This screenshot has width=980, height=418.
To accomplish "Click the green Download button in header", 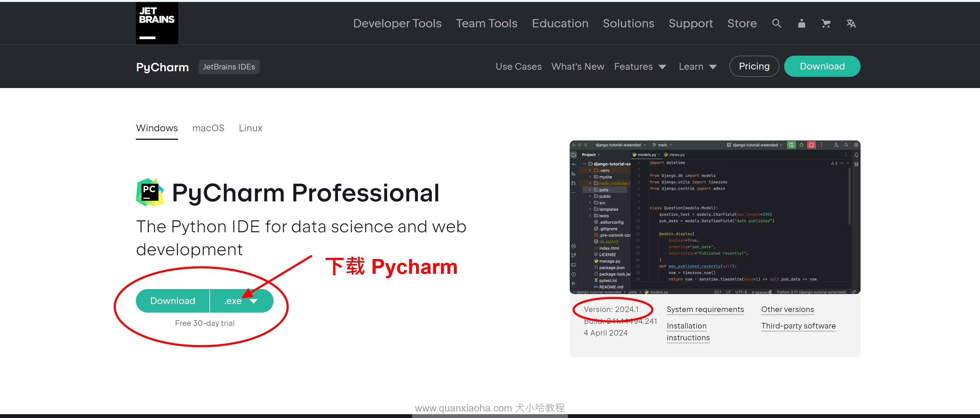I will 822,66.
